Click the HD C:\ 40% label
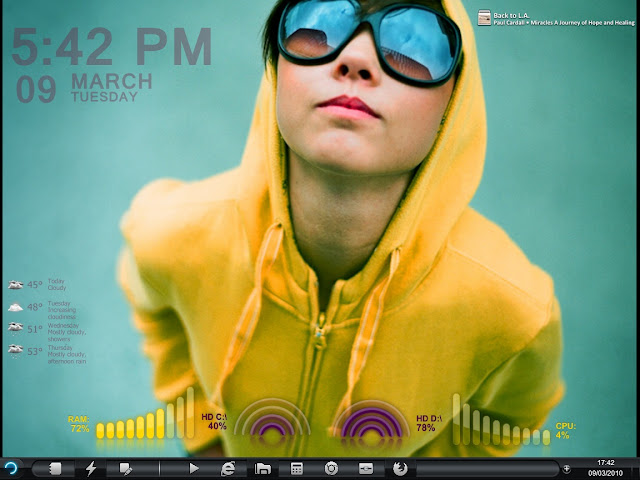The width and height of the screenshot is (640, 480). coord(214,422)
